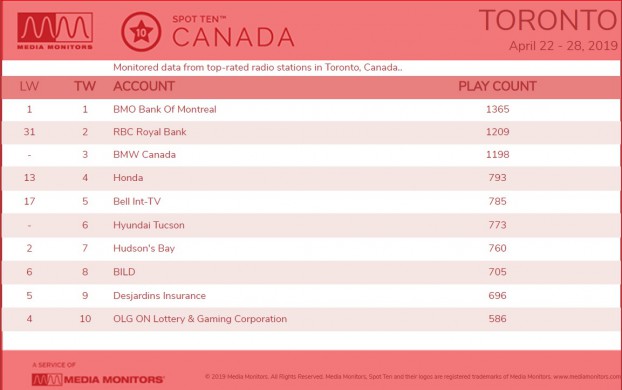The width and height of the screenshot is (622, 390).
Task: Click the footer Media Monitors logo
Action: pyautogui.click(x=98, y=379)
